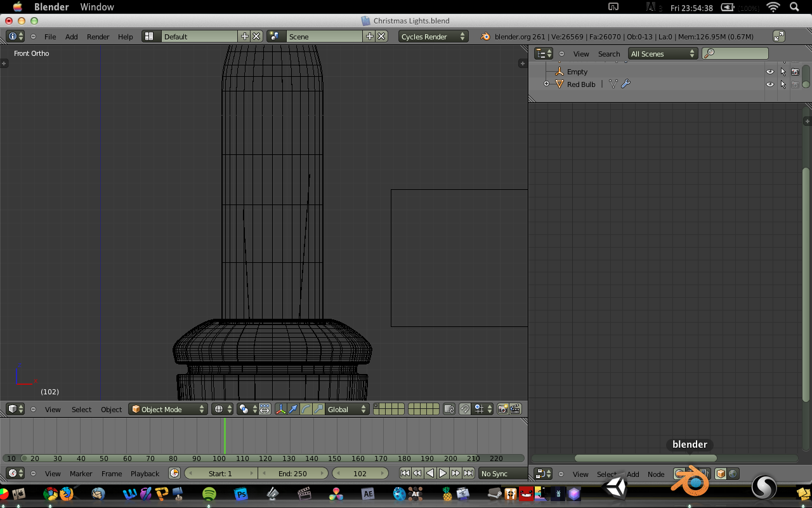Toggle renderability of Empty with camera icon
Viewport: 812px width, 508px height.
(795, 72)
